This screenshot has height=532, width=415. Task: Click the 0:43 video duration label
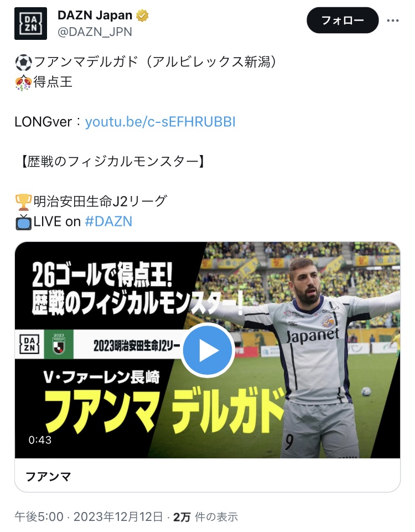pos(40,440)
